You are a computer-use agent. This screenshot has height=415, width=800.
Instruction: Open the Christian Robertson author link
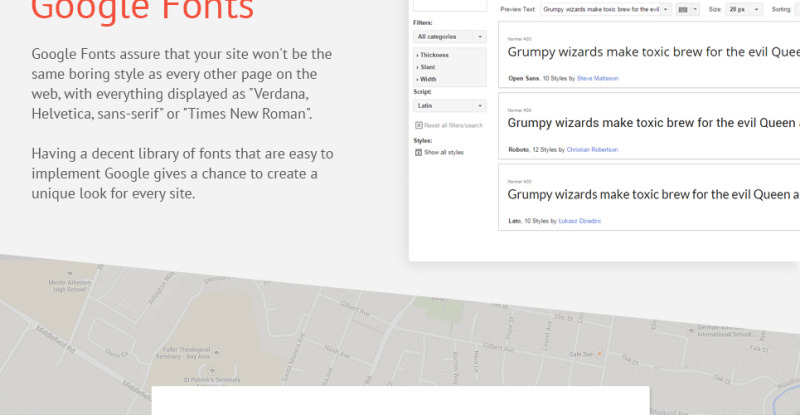592,150
